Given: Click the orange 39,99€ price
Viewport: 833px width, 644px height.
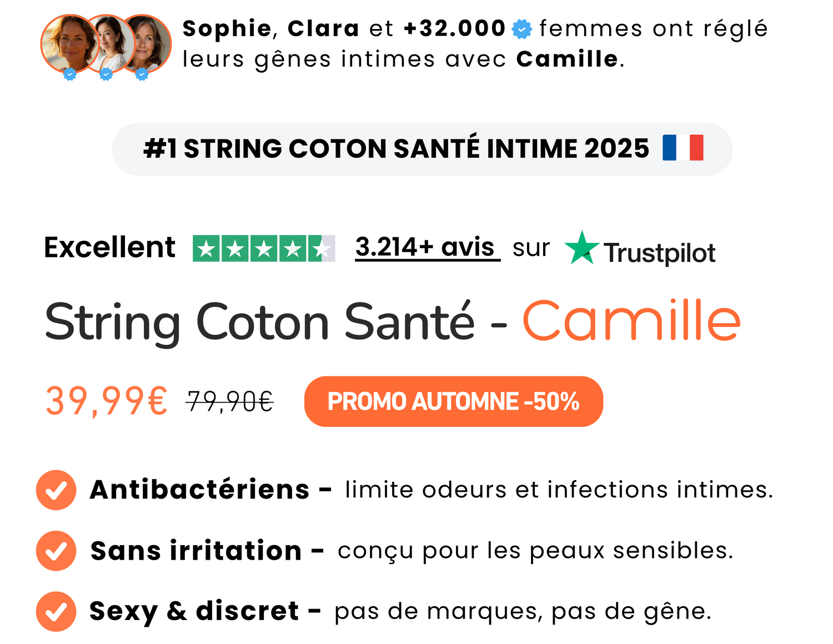Looking at the screenshot, I should 106,401.
